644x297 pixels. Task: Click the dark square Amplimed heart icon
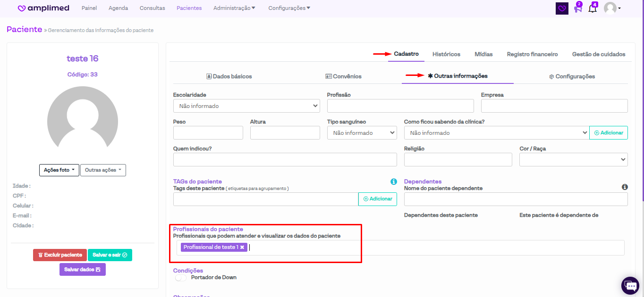click(x=562, y=8)
